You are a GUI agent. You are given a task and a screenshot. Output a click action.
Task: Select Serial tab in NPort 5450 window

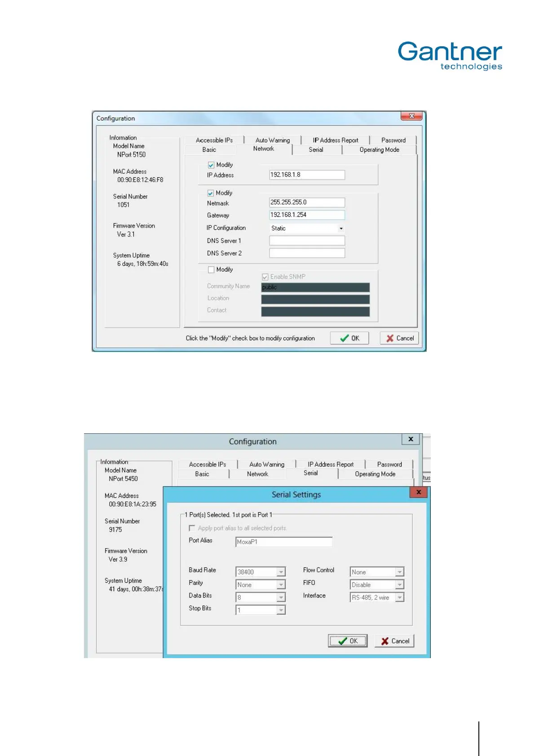tap(311, 473)
